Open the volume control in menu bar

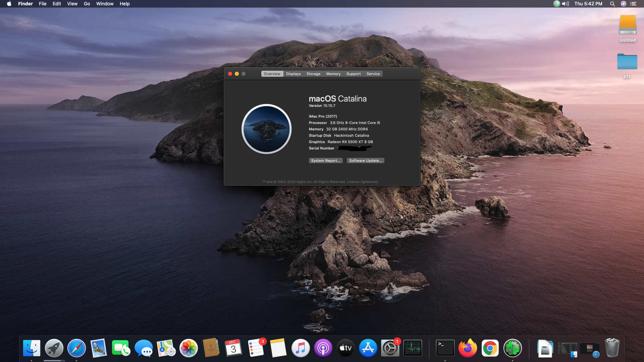[566, 4]
